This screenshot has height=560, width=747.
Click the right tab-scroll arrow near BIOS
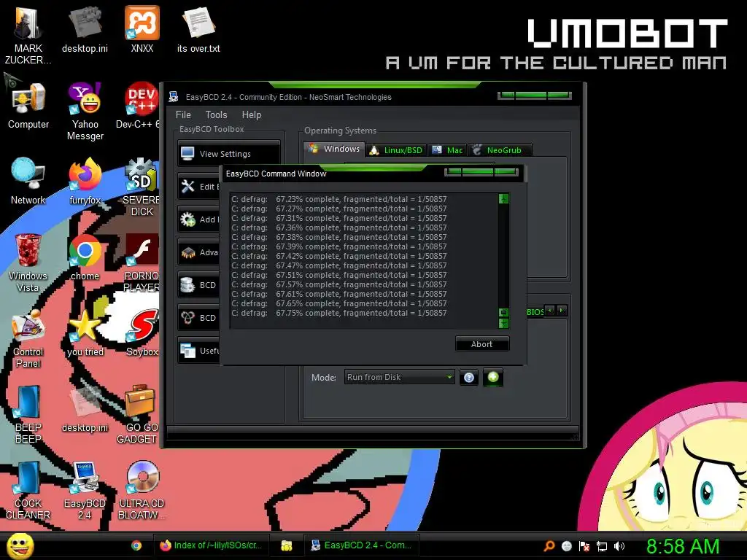pyautogui.click(x=562, y=311)
